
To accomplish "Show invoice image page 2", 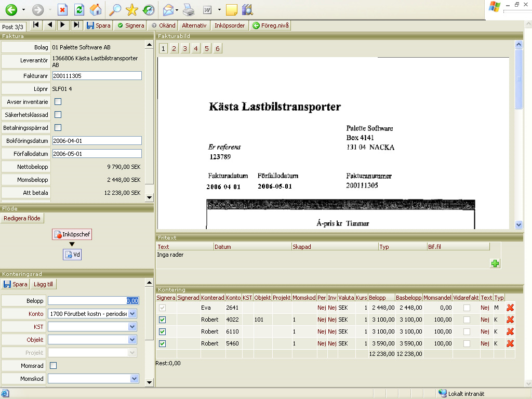I will tap(174, 48).
